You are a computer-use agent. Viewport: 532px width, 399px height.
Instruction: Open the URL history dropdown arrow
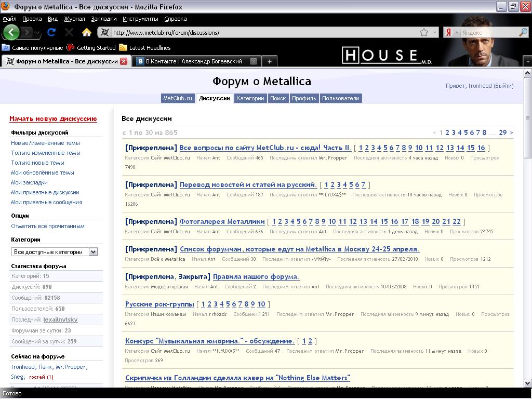click(x=435, y=32)
